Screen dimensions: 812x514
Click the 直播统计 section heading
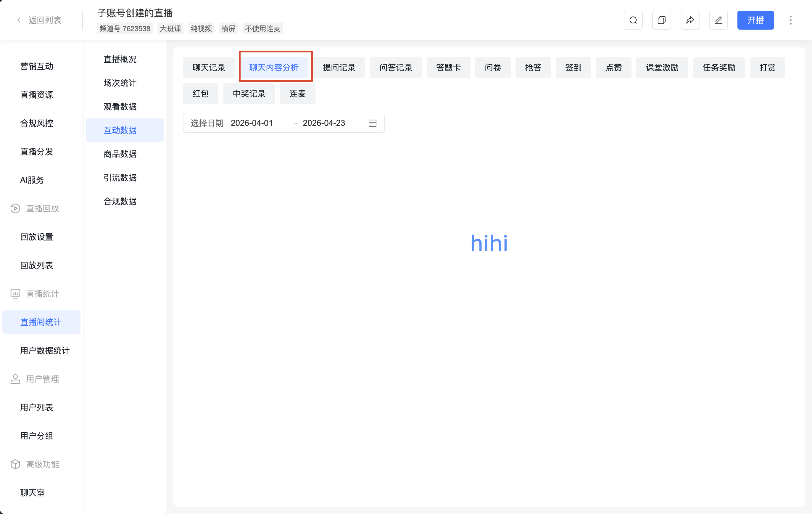[x=43, y=294]
